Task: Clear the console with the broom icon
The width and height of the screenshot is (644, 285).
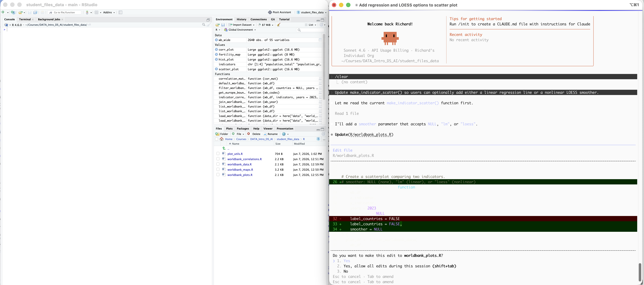Action: (x=209, y=25)
